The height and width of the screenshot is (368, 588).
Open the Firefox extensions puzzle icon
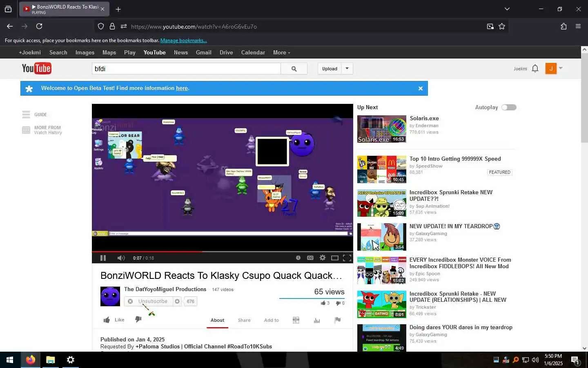(563, 26)
